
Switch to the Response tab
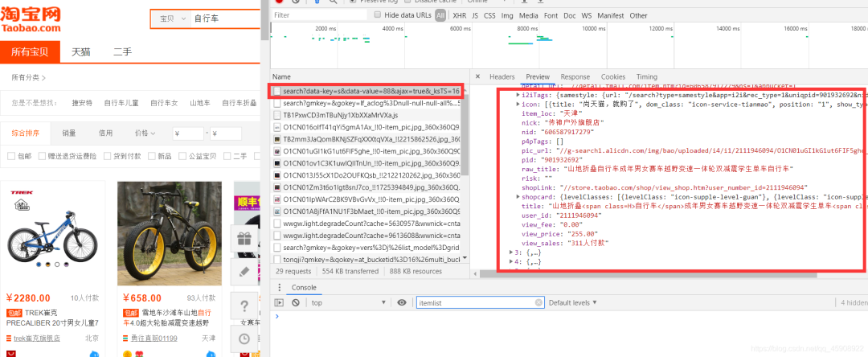(x=575, y=77)
